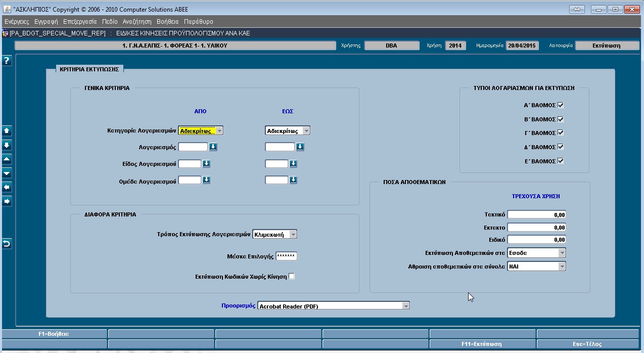
Task: Click the window restore arrows button in title bar
Action: pos(577,9)
